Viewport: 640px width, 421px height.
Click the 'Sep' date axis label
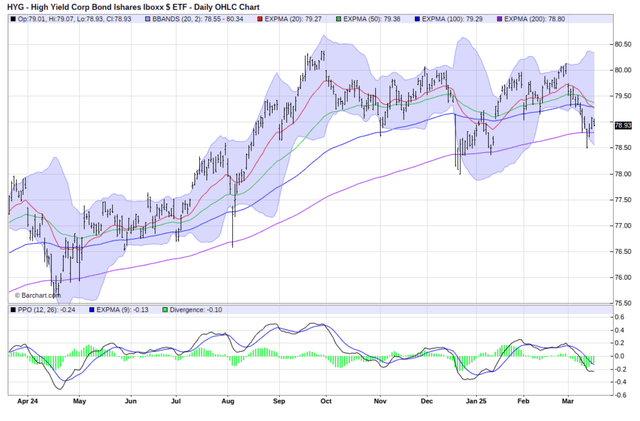point(279,401)
